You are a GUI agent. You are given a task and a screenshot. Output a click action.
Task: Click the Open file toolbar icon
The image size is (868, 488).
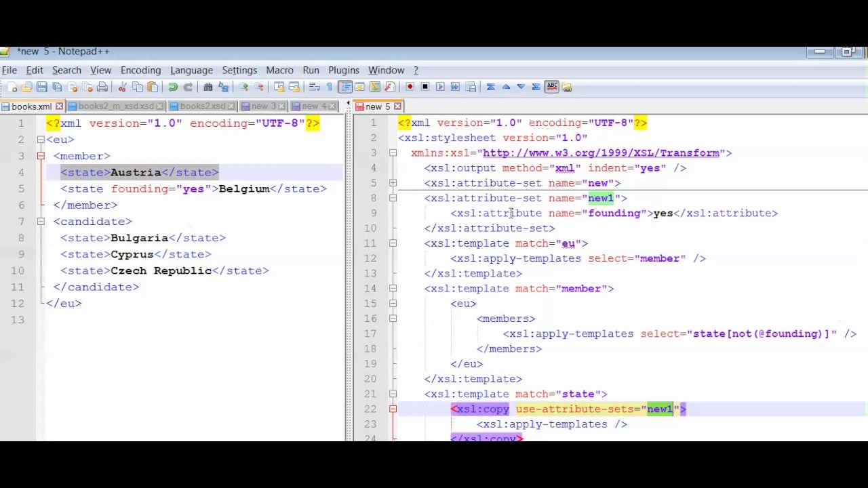26,87
